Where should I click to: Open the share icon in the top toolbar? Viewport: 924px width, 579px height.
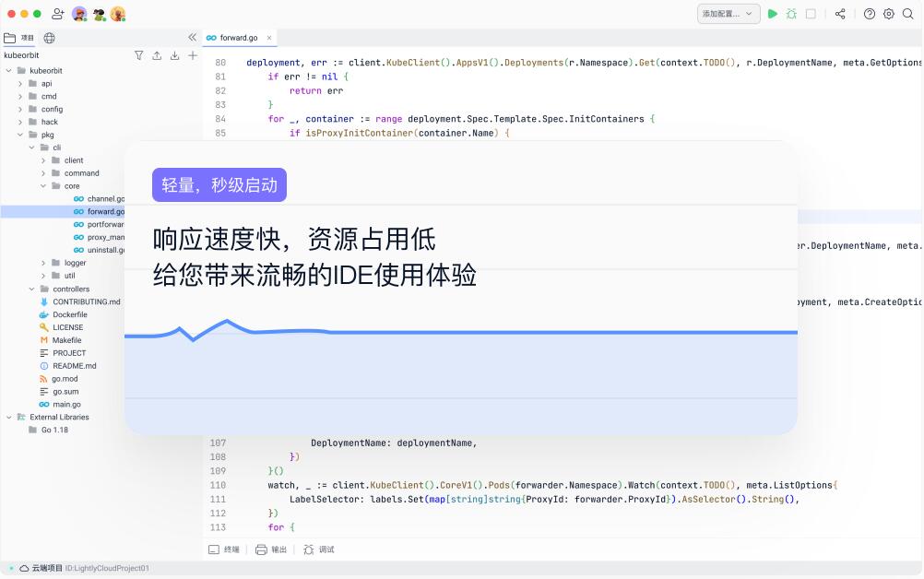[x=840, y=14]
